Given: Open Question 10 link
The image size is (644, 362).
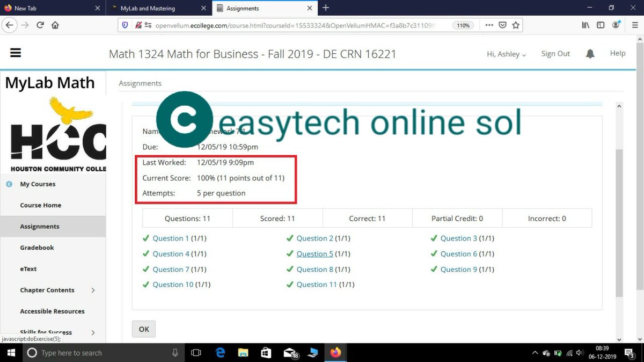Looking at the screenshot, I should [173, 285].
